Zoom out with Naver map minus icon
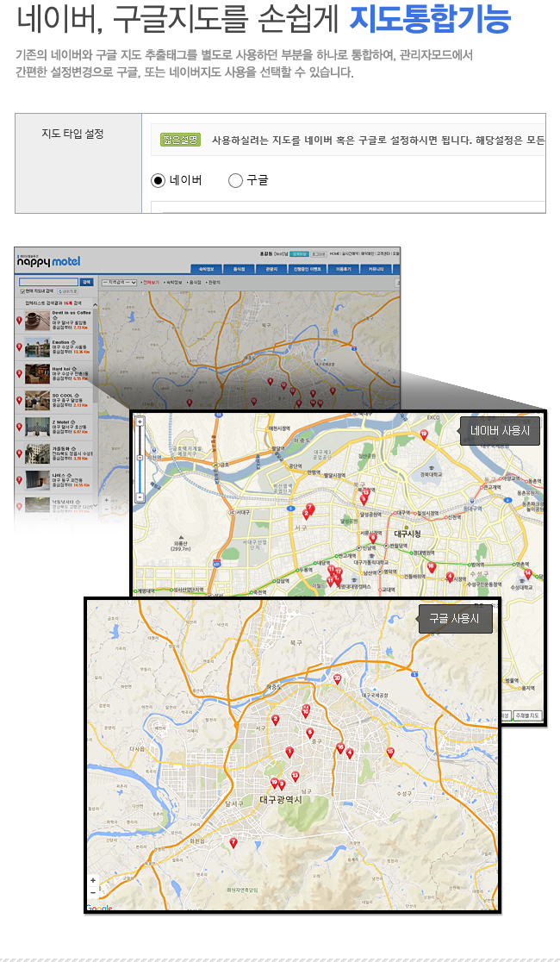Viewport: 560px width, 962px height. coord(140,497)
